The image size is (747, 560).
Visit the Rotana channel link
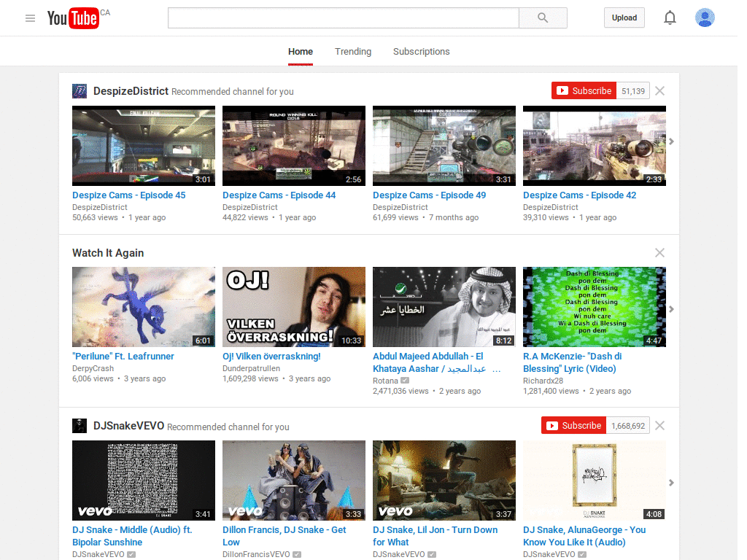point(385,381)
